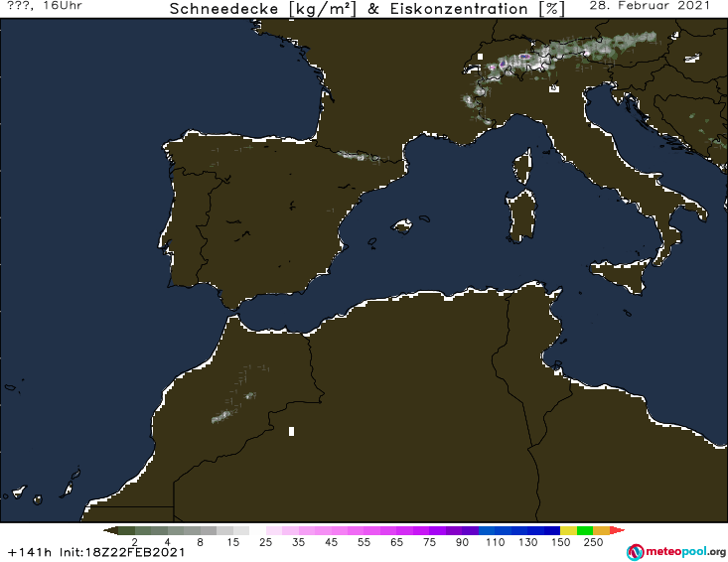Pick the orange legend swatch near 250

click(601, 530)
